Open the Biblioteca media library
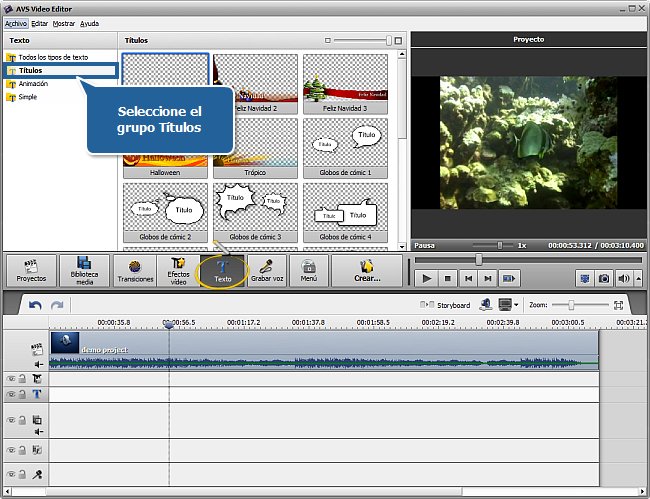 coord(84,270)
